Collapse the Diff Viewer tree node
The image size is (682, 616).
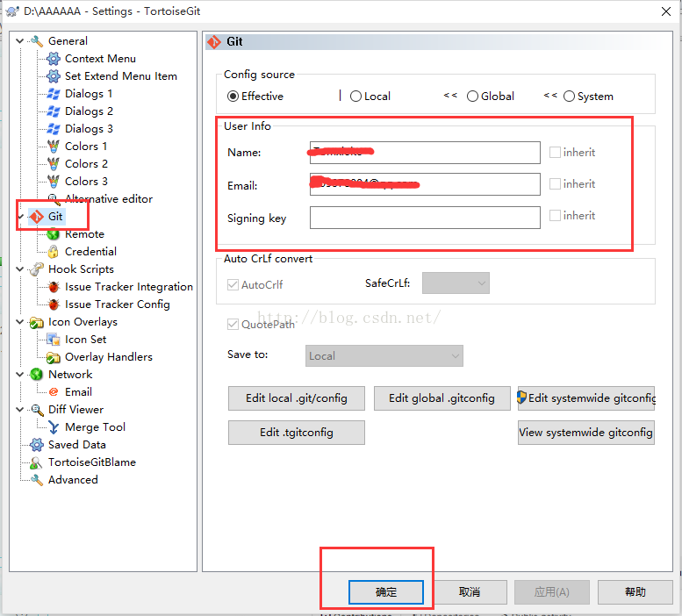coord(19,410)
